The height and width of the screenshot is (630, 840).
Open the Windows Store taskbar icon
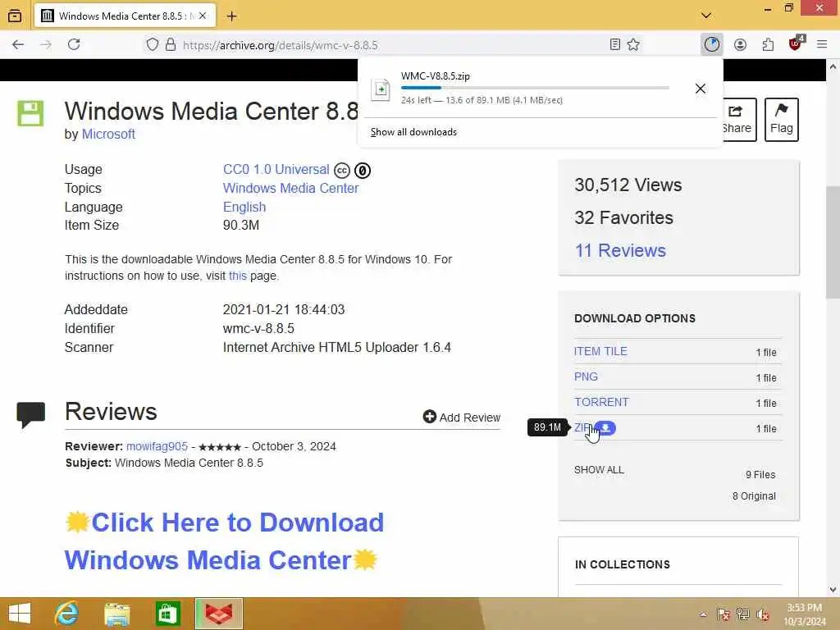(x=167, y=614)
